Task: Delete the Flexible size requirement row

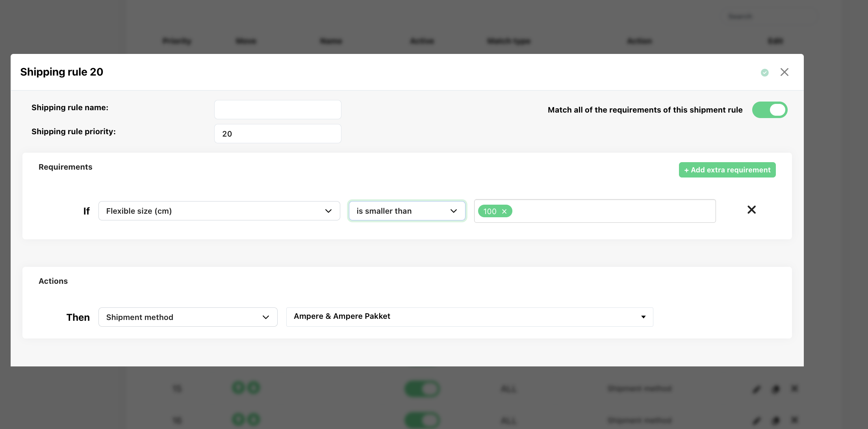Action: (x=751, y=210)
